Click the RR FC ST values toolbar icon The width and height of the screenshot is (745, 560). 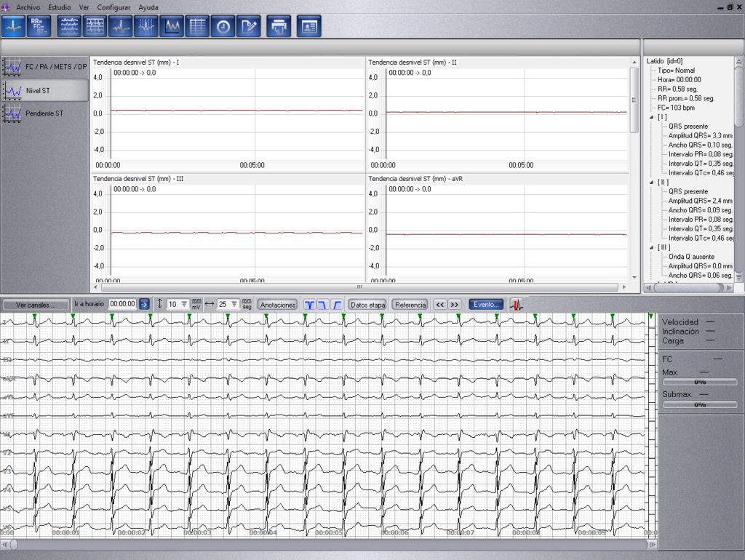click(39, 26)
